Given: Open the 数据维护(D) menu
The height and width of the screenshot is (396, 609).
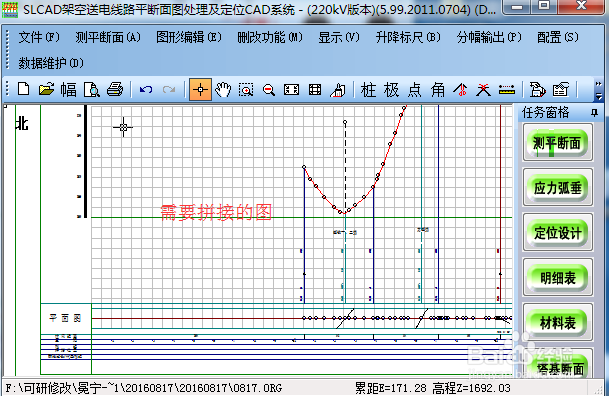Looking at the screenshot, I should (x=51, y=63).
